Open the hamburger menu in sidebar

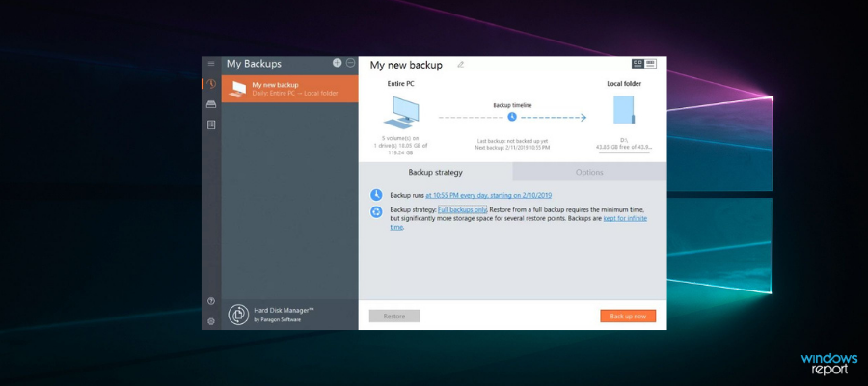pos(211,64)
